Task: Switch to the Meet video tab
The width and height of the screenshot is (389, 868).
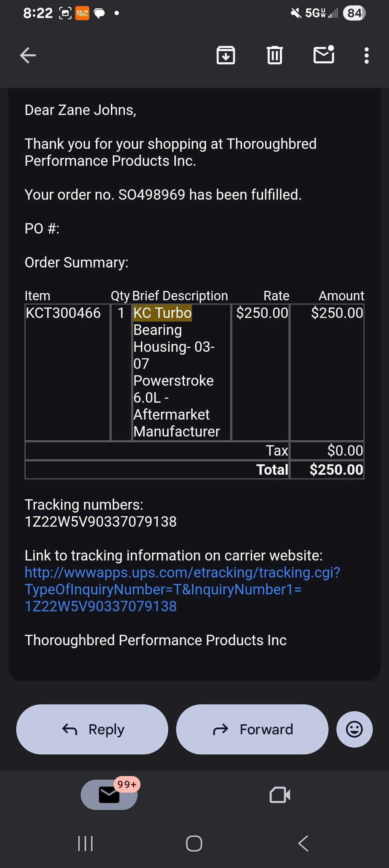Action: (280, 795)
